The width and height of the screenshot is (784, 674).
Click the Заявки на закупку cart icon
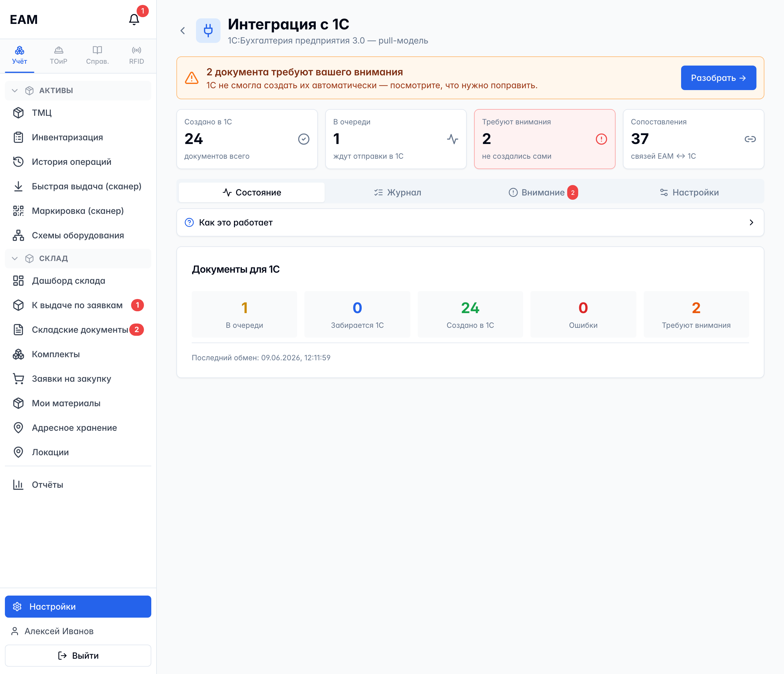click(18, 379)
